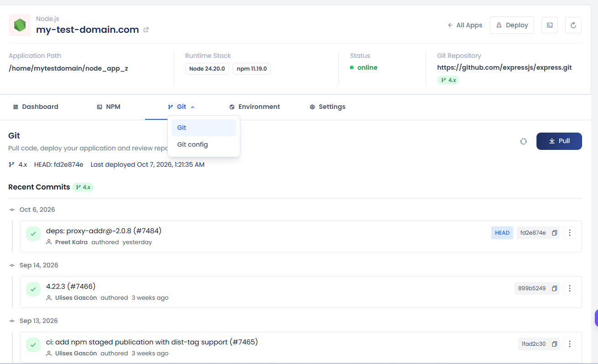598x364 pixels.
Task: Click the restart icon button in header
Action: point(573,25)
